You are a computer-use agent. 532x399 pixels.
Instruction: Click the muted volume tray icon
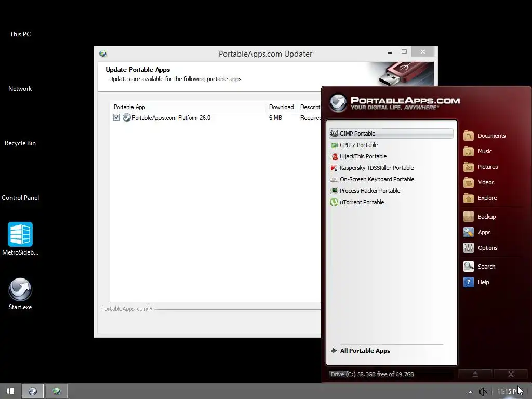[x=483, y=392]
